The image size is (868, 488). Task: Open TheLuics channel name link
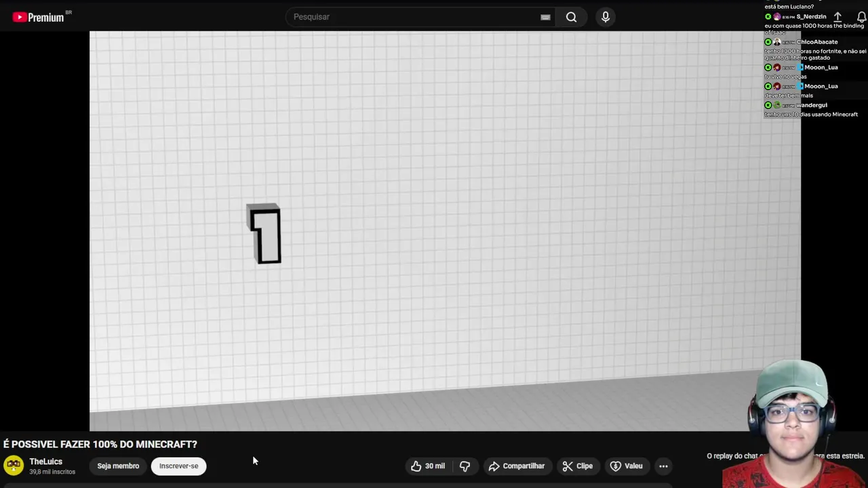(x=46, y=462)
